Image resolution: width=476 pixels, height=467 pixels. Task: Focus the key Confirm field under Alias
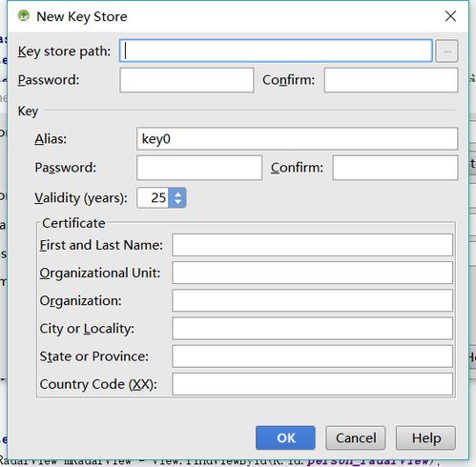[x=395, y=168]
